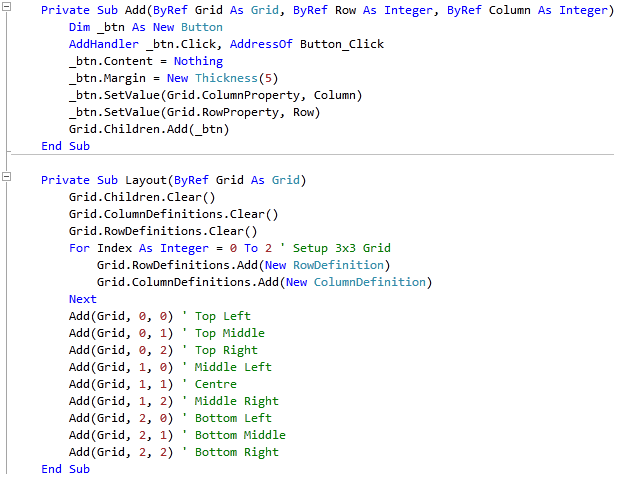
Task: Collapse the Add sub code region
Action: 9,10
